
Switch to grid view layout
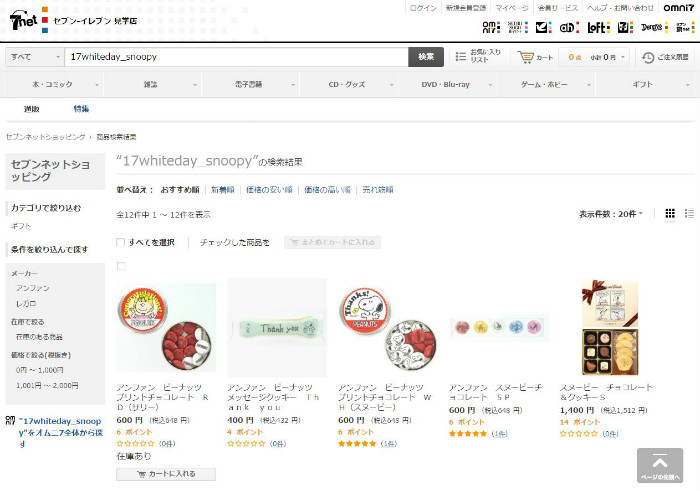pyautogui.click(x=670, y=213)
